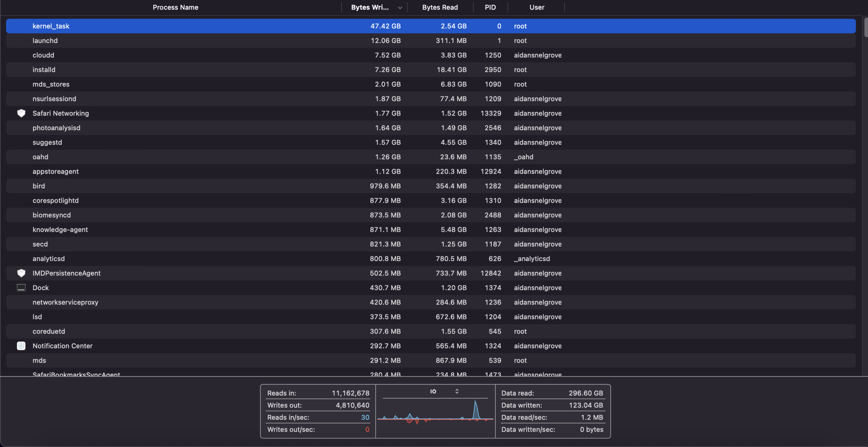Select the launchd process name

tap(45, 41)
